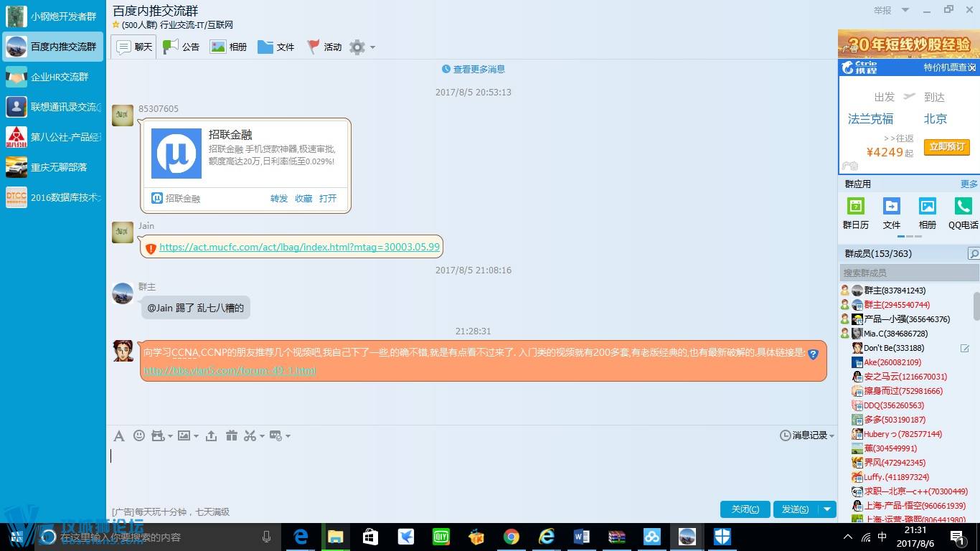Open the send-options arrow next to 发送
The image size is (980, 551).
pos(826,509)
